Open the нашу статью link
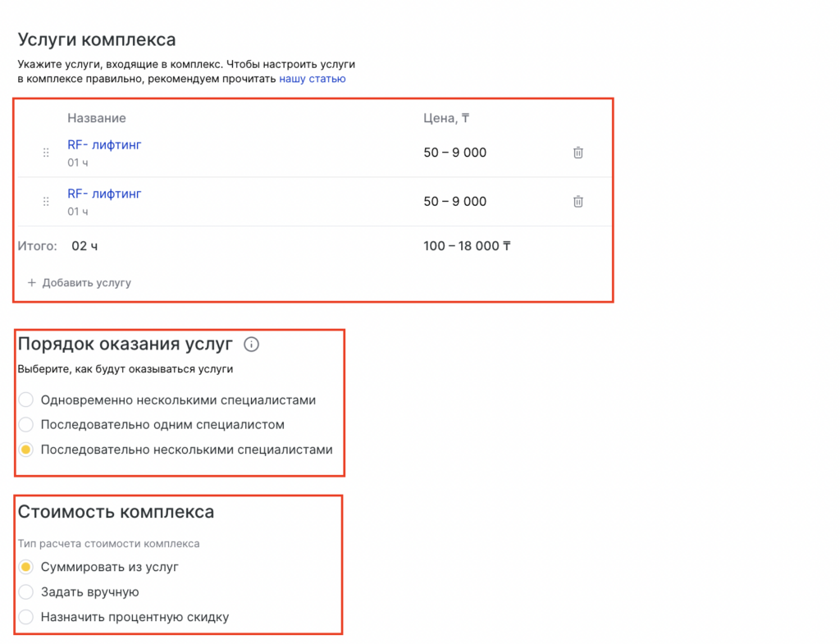The width and height of the screenshot is (840, 644). tap(312, 80)
